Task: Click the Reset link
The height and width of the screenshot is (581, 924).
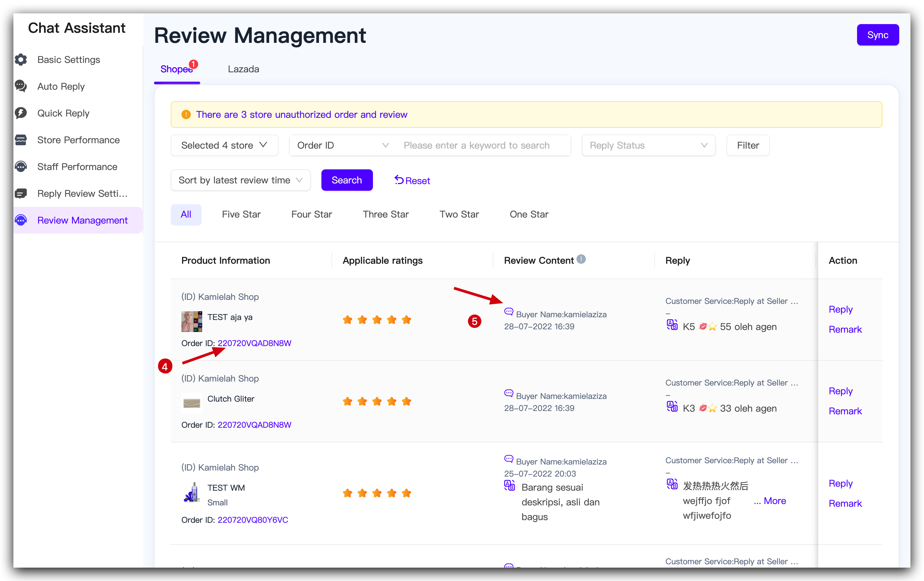Action: (x=412, y=180)
